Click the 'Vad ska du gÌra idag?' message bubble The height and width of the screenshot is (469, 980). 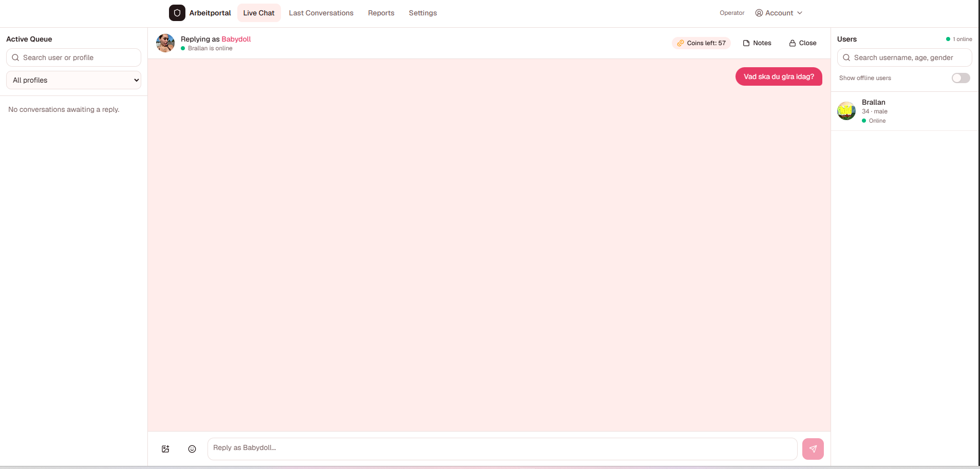pos(779,76)
